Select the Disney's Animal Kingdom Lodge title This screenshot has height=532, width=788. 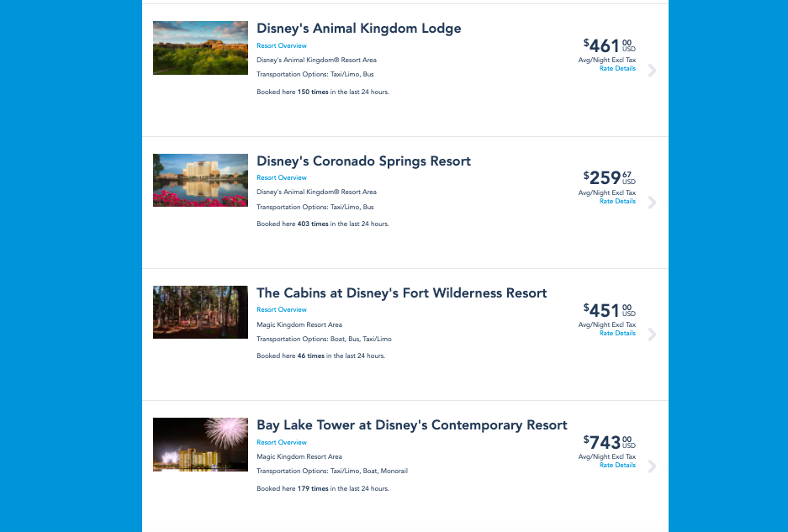(x=359, y=29)
